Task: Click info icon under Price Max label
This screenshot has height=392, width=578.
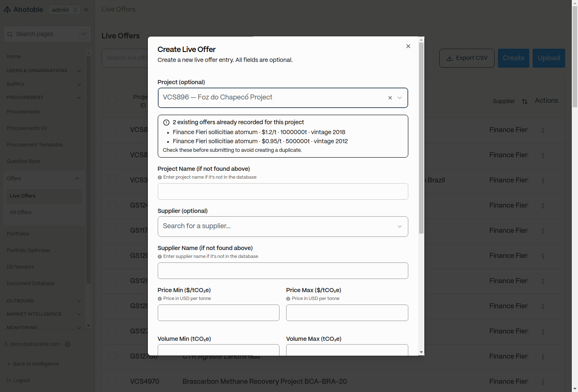Action: (288, 299)
